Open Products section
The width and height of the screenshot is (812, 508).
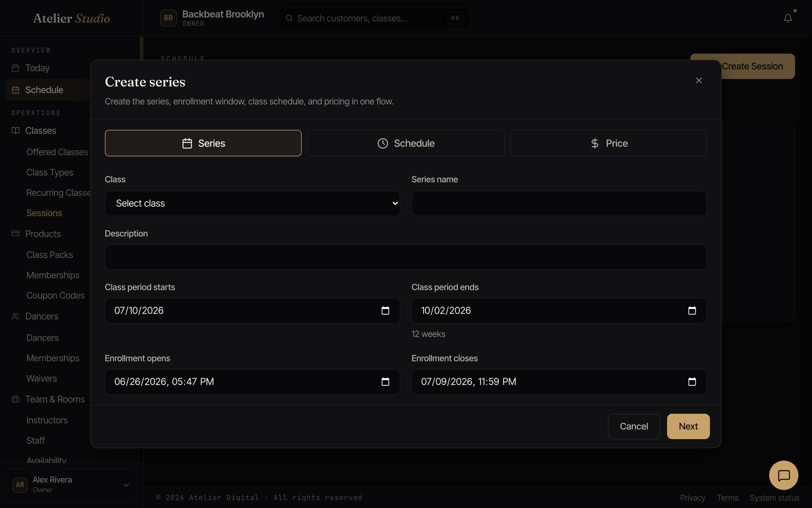[x=43, y=234]
